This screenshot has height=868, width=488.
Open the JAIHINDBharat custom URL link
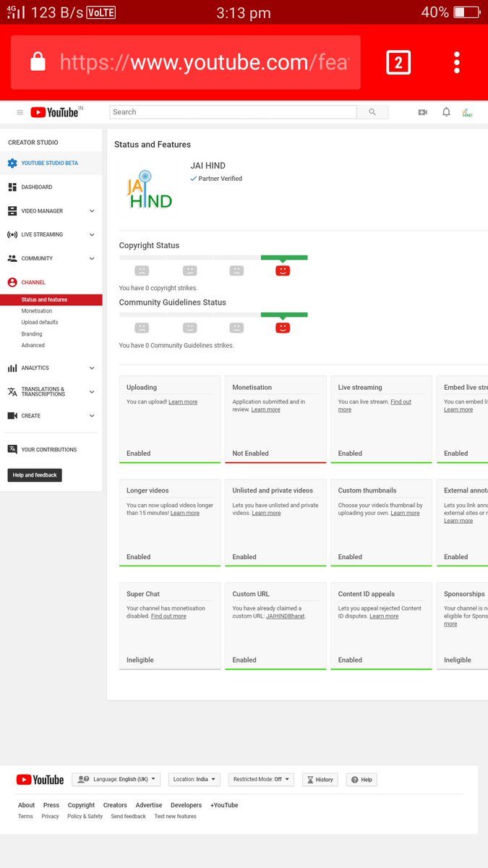(x=286, y=616)
